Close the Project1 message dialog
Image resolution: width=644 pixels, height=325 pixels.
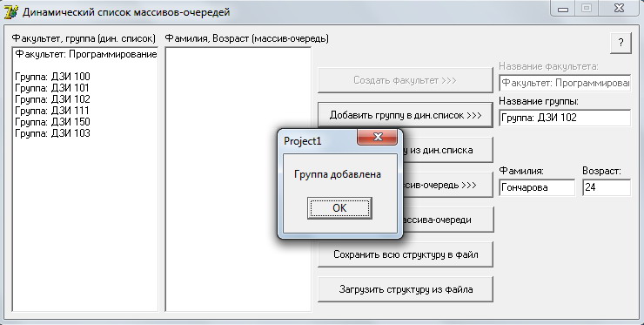(377, 137)
